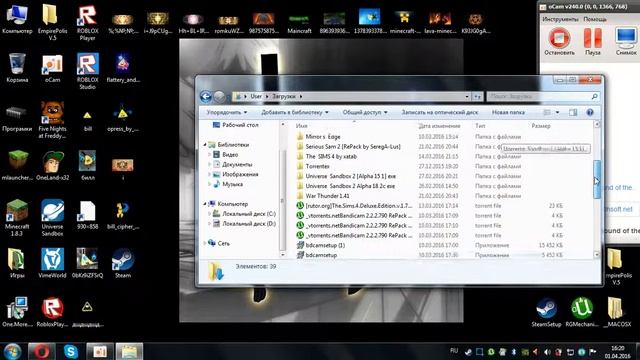Viewport: 640px width, 360px height.
Task: Open the Упорядочить dropdown menu
Action: (x=227, y=112)
